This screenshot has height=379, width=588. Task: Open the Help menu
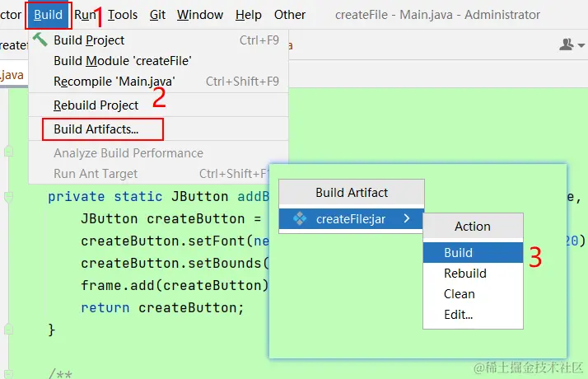point(248,15)
